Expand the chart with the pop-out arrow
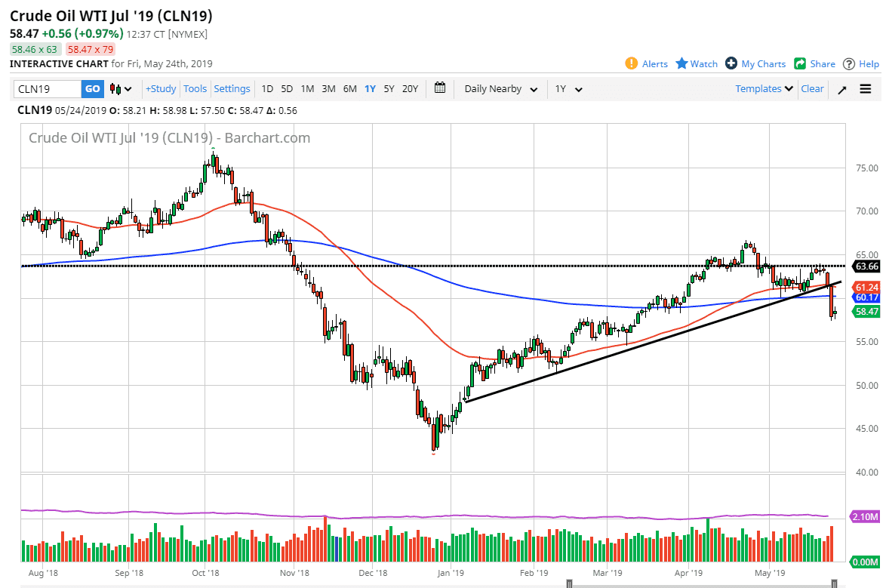This screenshot has width=886, height=588. click(842, 89)
